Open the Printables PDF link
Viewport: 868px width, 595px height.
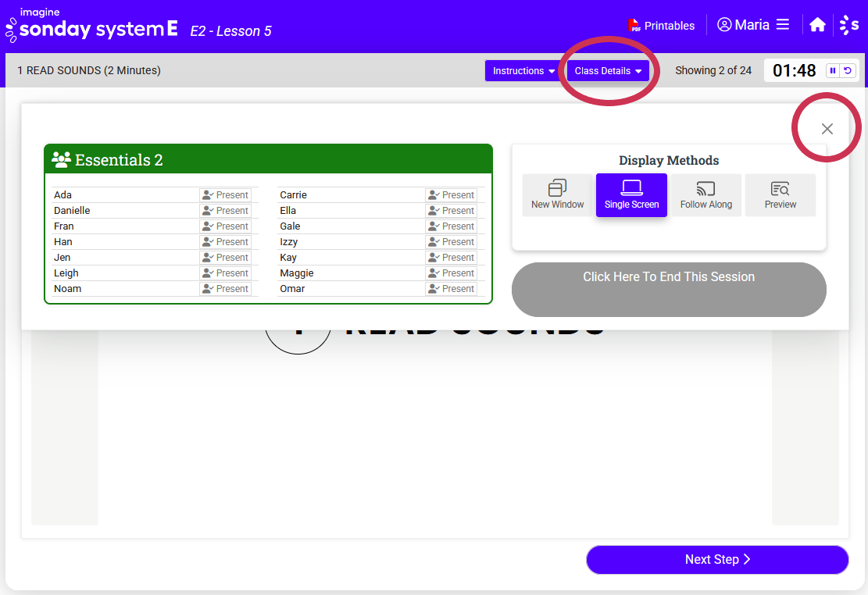coord(661,25)
